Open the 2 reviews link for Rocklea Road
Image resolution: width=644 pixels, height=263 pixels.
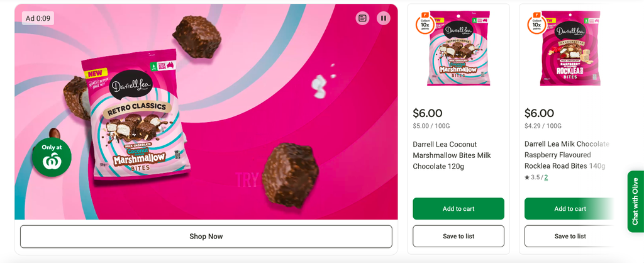547,177
